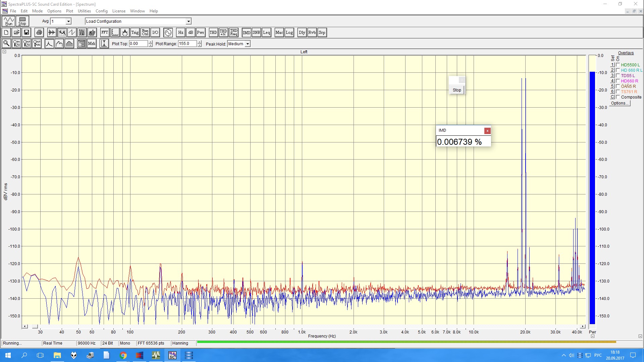Close the IMD readout window

(487, 131)
